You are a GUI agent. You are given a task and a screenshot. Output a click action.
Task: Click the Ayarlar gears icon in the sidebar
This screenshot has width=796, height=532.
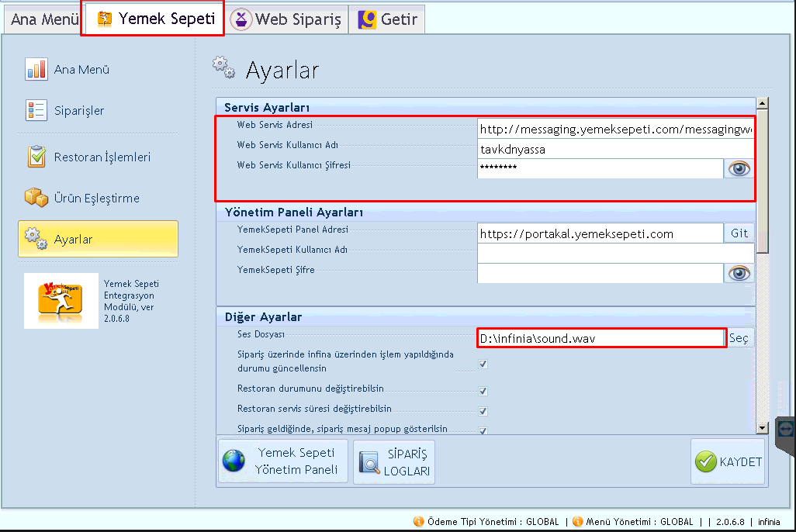click(36, 239)
